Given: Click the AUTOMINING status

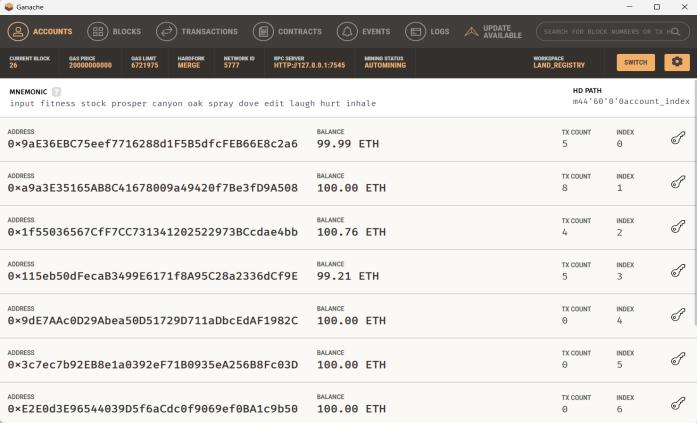Looking at the screenshot, I should tap(385, 65).
